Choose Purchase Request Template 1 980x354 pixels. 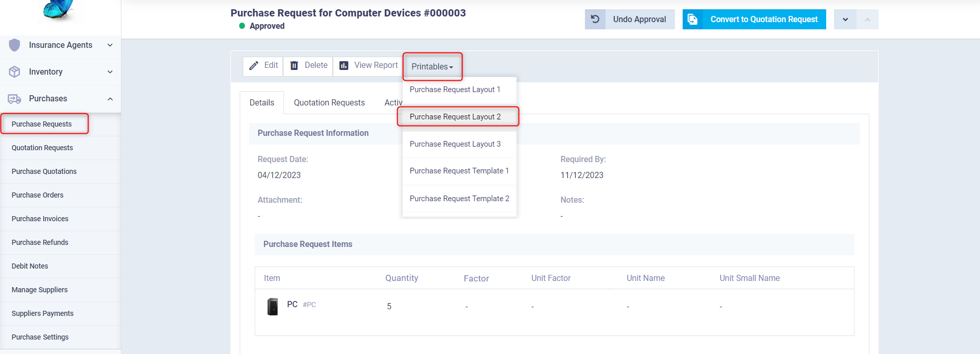pyautogui.click(x=459, y=171)
